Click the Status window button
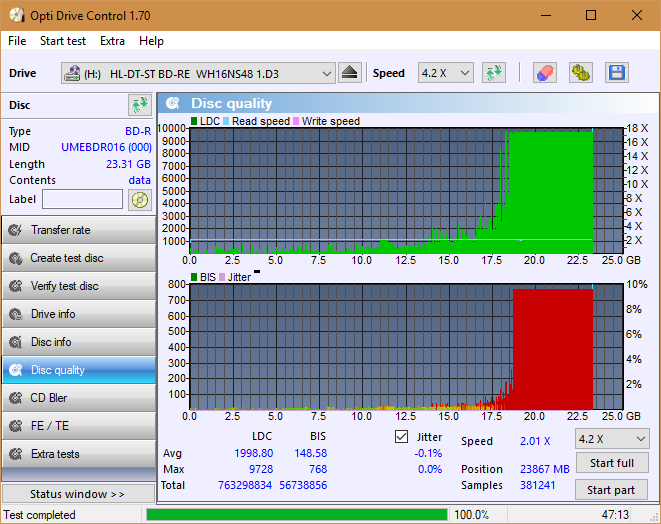This screenshot has width=661, height=524. tap(78, 494)
